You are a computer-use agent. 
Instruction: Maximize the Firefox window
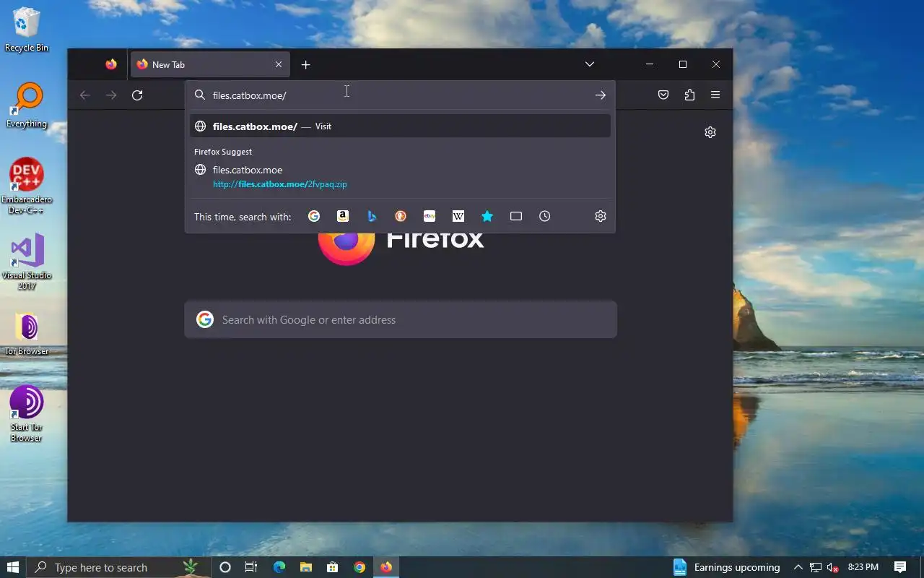pos(683,64)
